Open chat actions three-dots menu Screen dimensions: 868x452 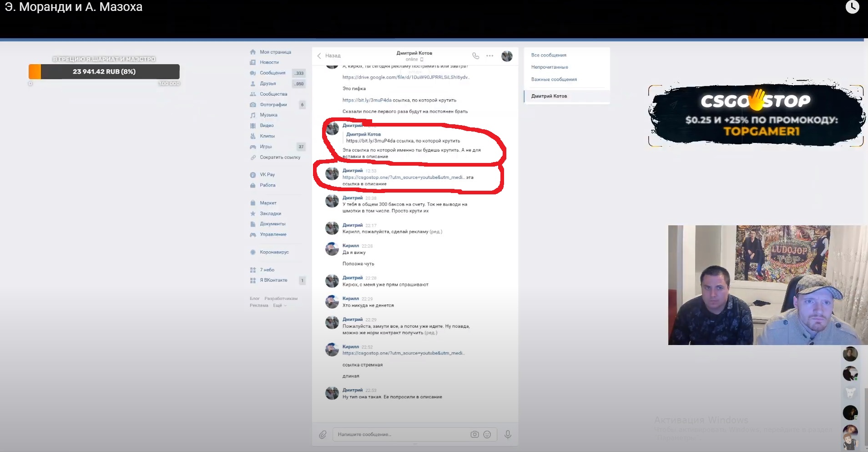tap(490, 56)
